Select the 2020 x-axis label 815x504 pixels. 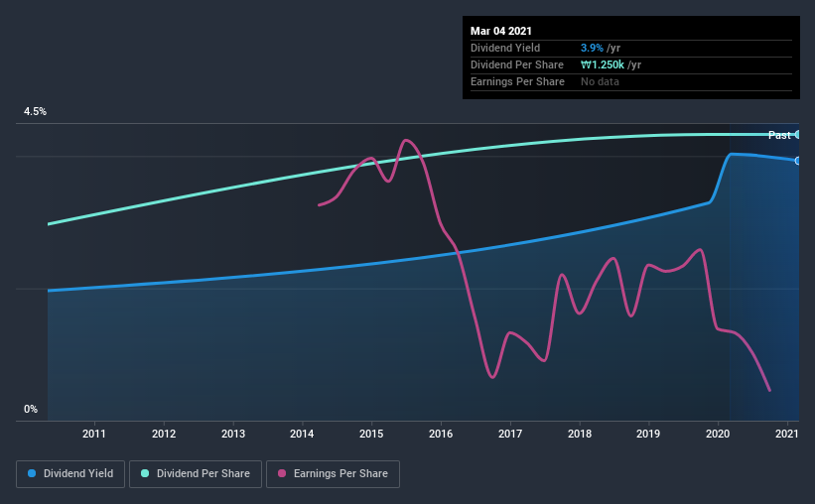[x=718, y=434]
